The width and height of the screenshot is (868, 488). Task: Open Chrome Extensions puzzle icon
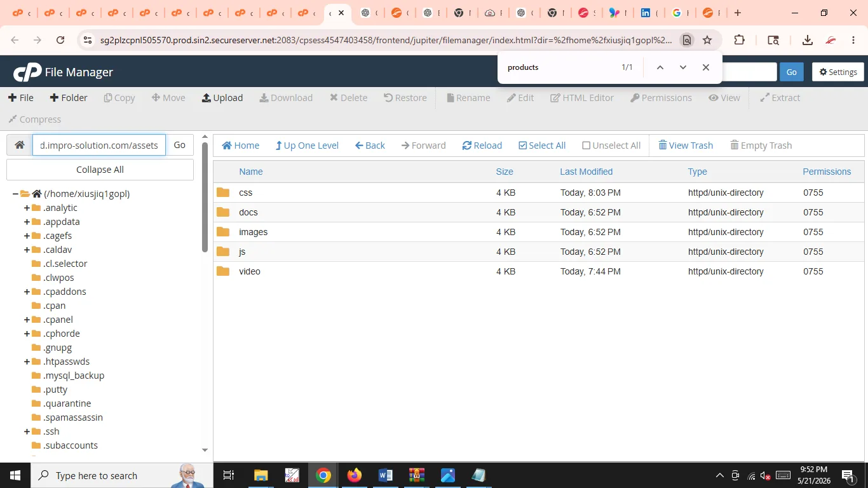click(739, 40)
